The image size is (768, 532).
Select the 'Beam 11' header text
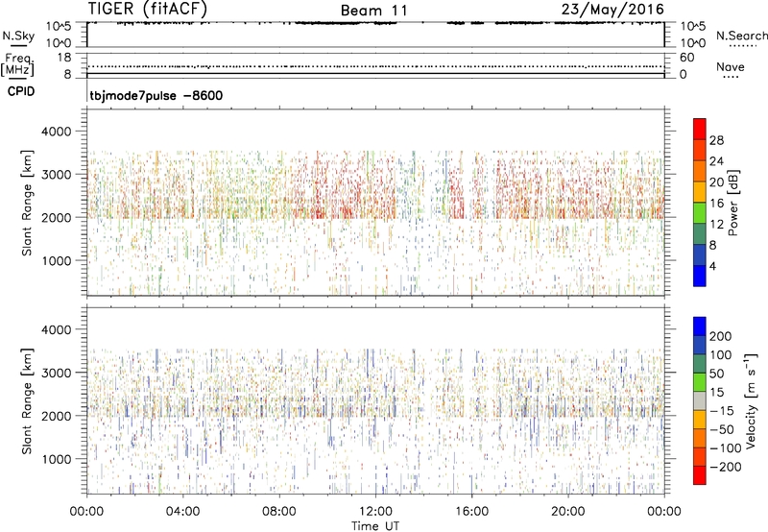click(373, 11)
